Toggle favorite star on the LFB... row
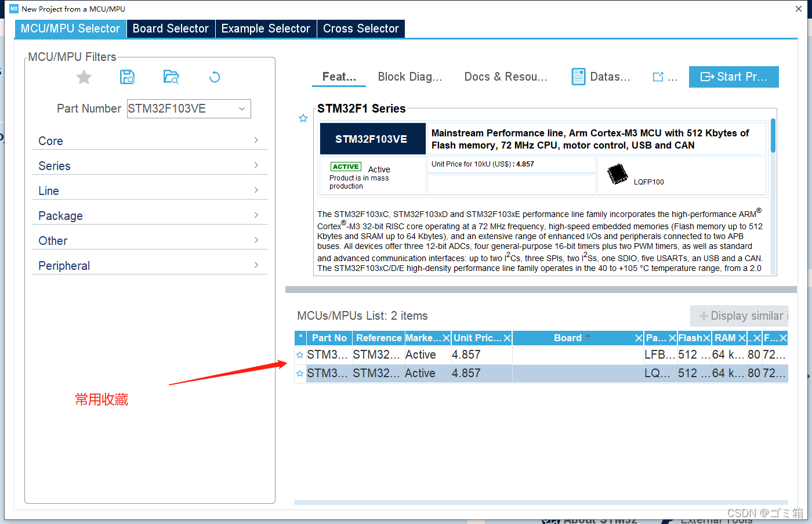Viewport: 812px width, 524px height. (x=300, y=355)
